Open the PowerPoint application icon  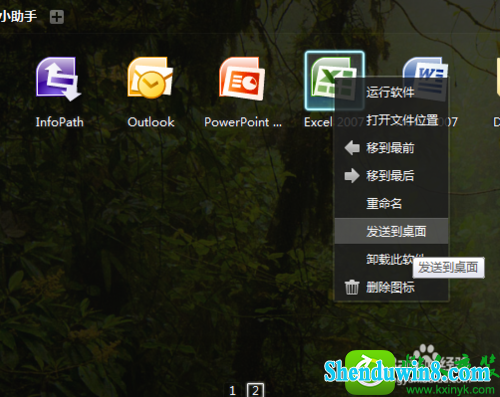coord(242,79)
